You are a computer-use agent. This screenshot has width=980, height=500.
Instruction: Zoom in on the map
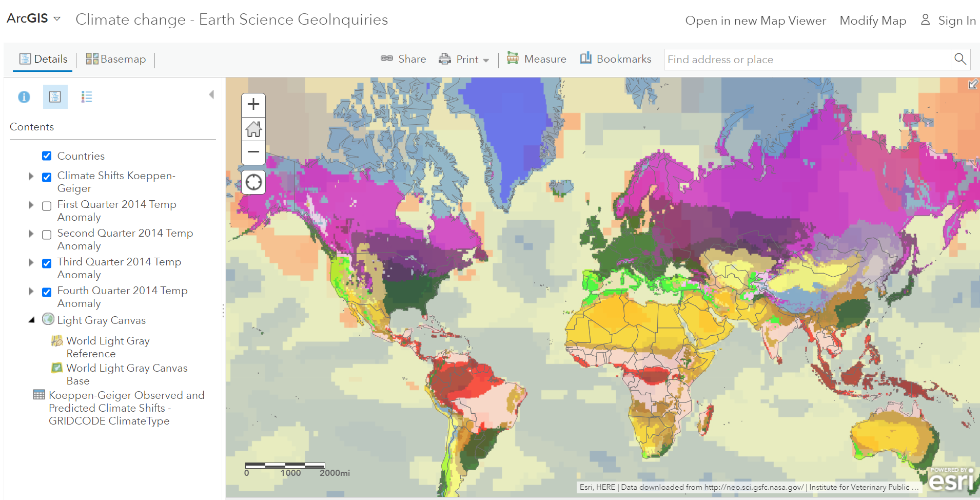pos(253,105)
